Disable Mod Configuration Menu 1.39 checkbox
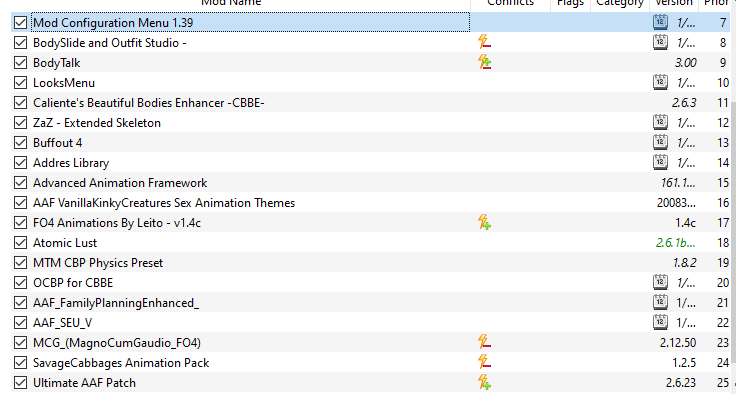 [20, 23]
